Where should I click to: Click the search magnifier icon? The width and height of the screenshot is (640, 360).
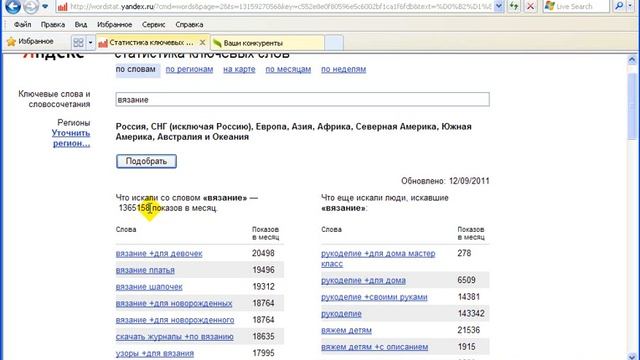tap(619, 6)
